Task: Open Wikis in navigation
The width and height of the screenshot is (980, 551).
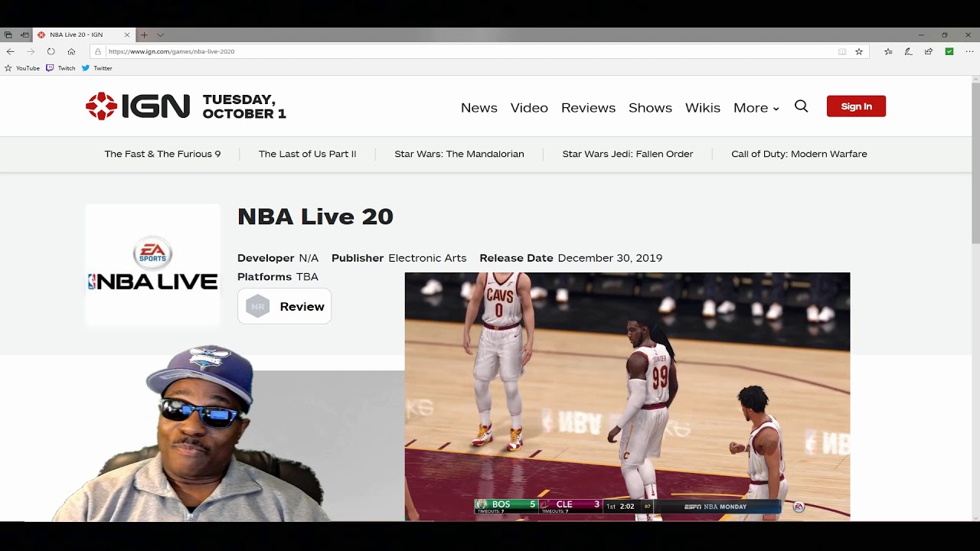Action: pyautogui.click(x=702, y=108)
